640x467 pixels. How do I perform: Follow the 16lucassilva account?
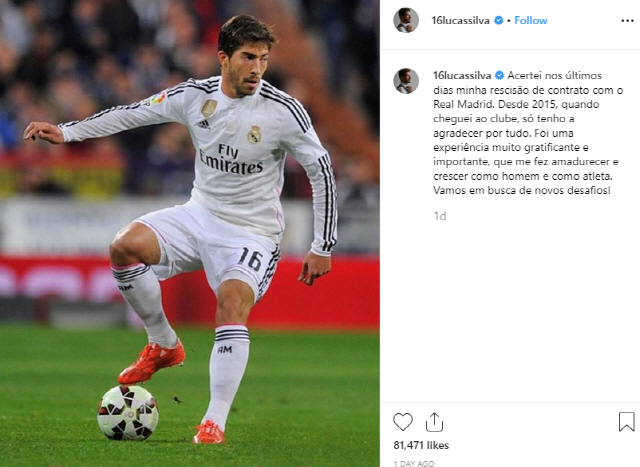pos(531,20)
